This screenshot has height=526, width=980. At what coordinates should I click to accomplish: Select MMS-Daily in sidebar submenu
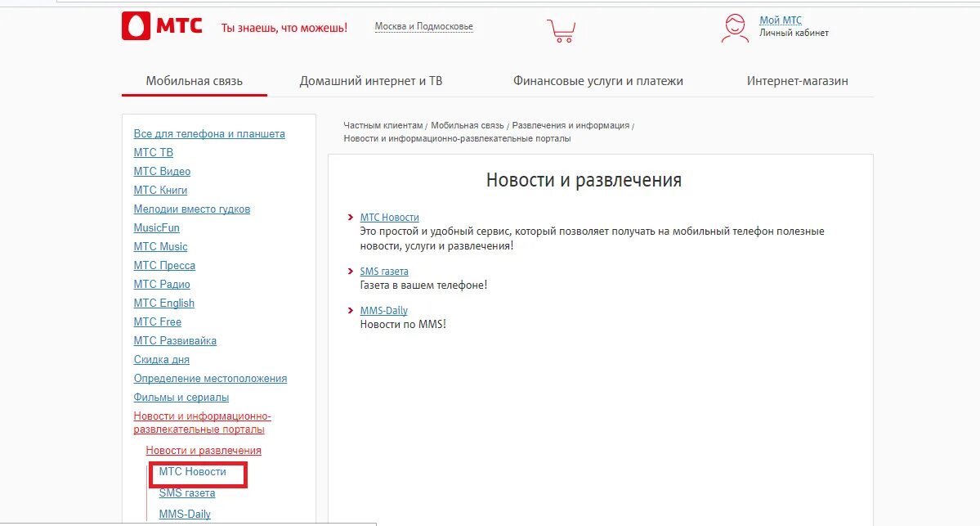coord(185,514)
